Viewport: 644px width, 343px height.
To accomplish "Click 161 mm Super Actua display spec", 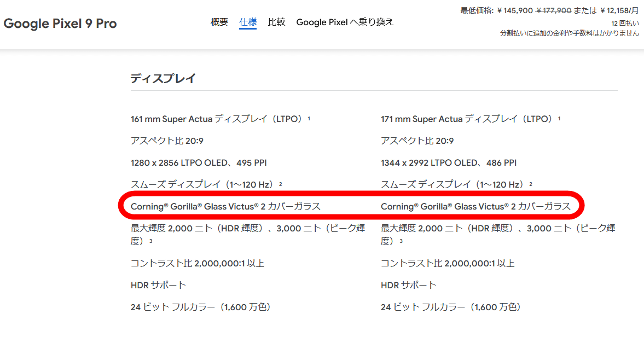I will point(218,119).
